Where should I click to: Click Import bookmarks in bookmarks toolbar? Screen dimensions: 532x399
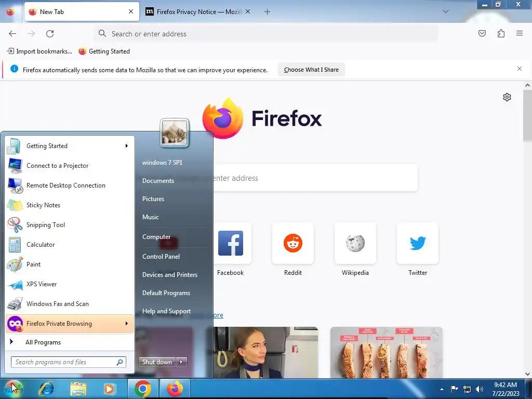click(39, 51)
